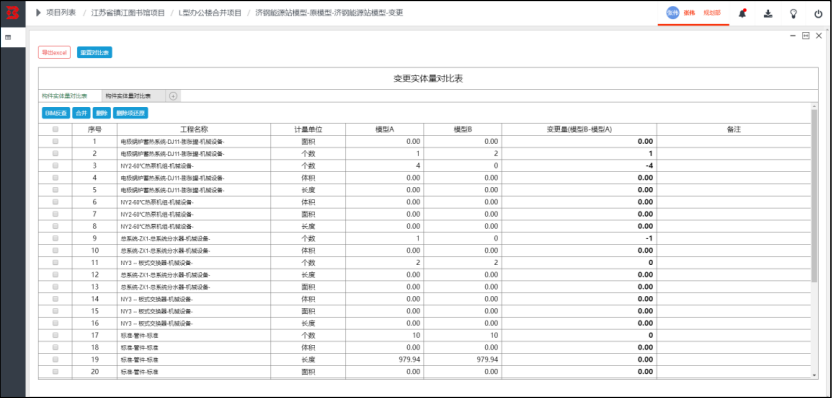Check the checkbox for row 14
Viewport: 832px width, 398px height.
coord(55,299)
